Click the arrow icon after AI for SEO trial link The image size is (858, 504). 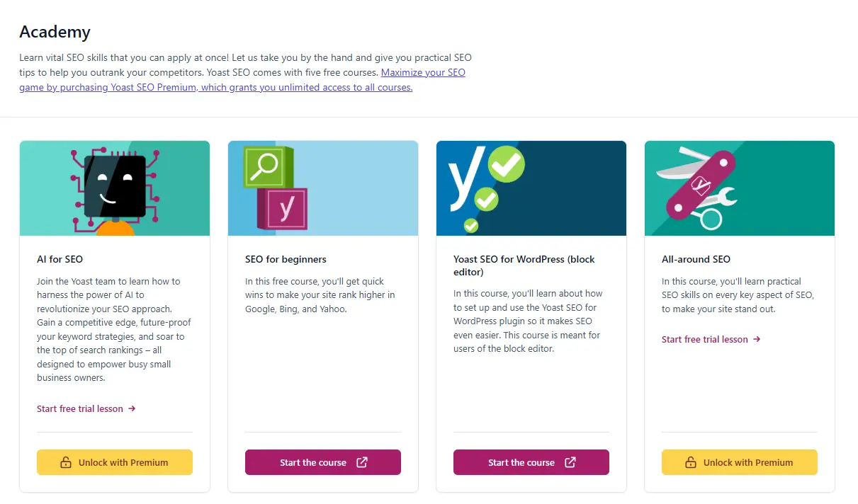click(x=131, y=408)
